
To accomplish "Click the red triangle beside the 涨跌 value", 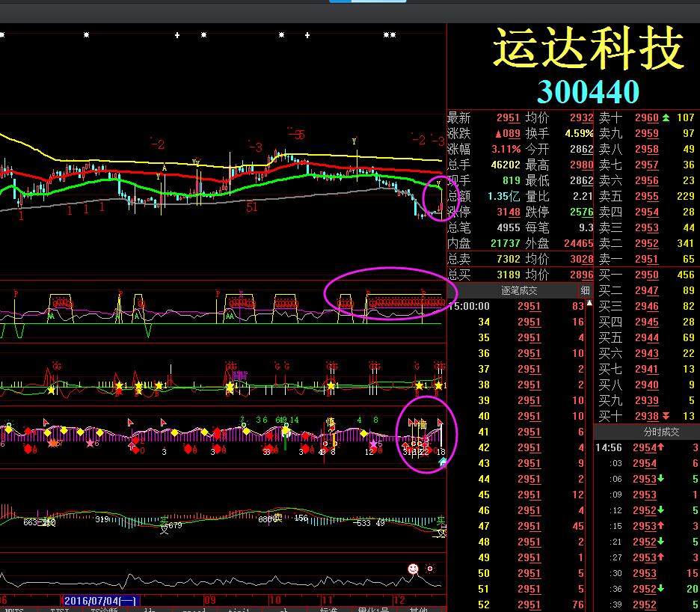I will [498, 134].
